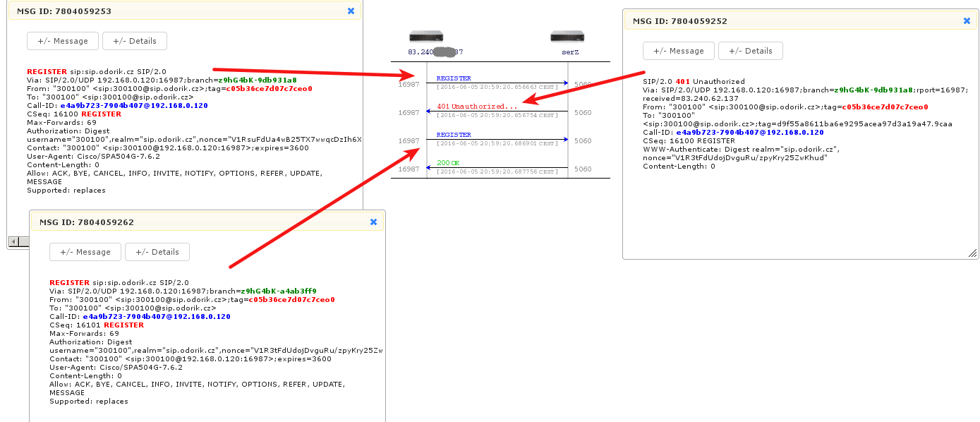Collapse +/- Message in popup 7804059262

coord(85,252)
